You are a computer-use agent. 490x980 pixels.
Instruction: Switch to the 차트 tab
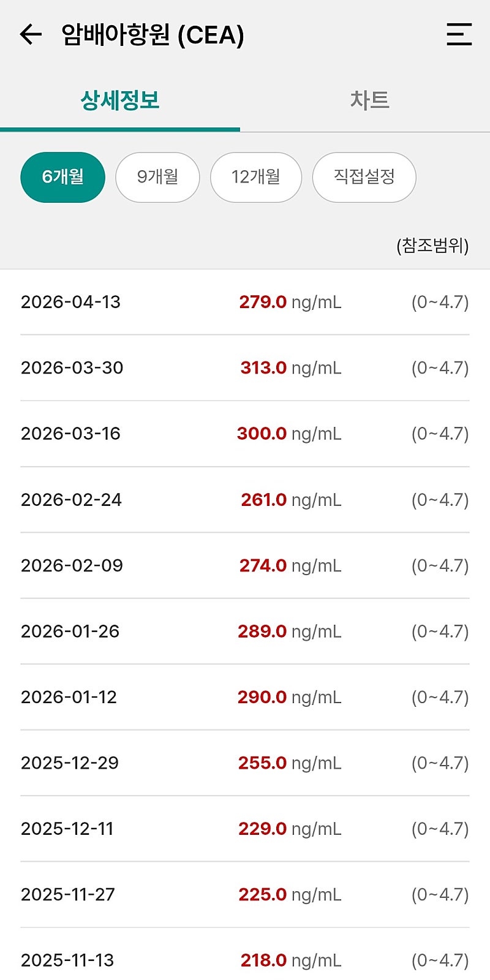pyautogui.click(x=369, y=100)
